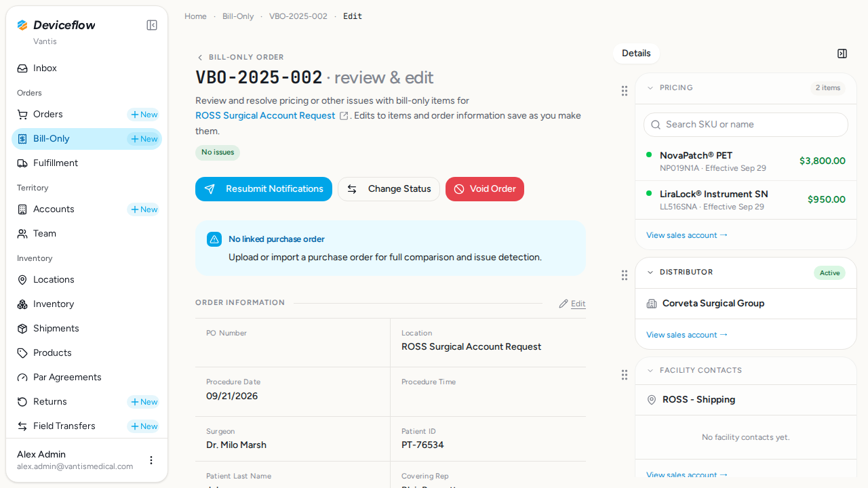The width and height of the screenshot is (868, 488).
Task: Open the user menu three-dot icon
Action: [x=151, y=460]
